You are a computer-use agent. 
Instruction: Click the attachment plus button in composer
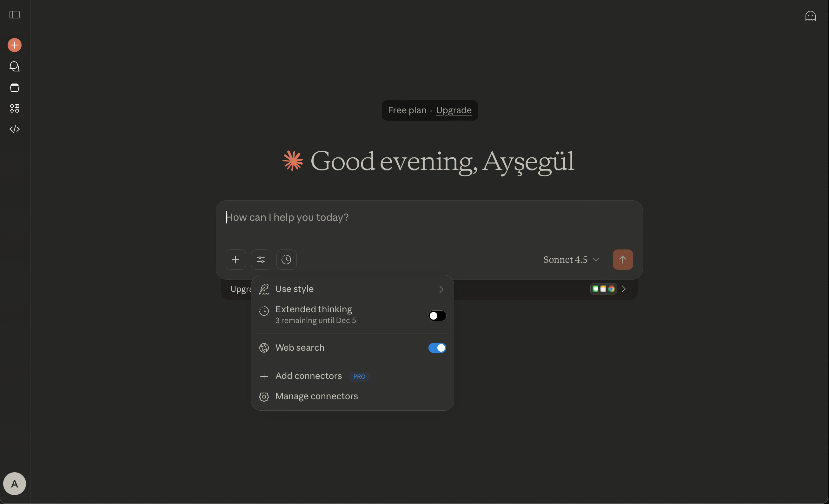point(235,259)
